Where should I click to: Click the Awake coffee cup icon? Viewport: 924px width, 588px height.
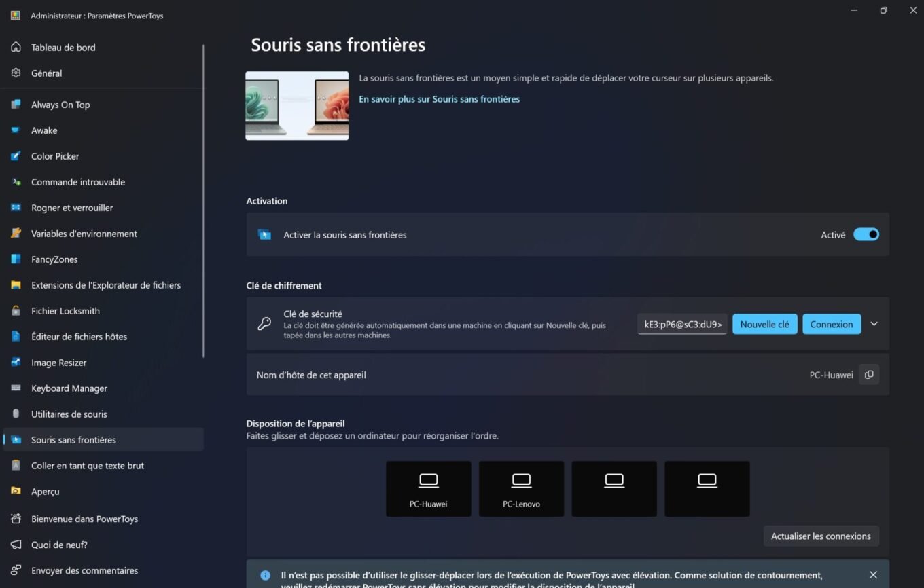pyautogui.click(x=16, y=130)
